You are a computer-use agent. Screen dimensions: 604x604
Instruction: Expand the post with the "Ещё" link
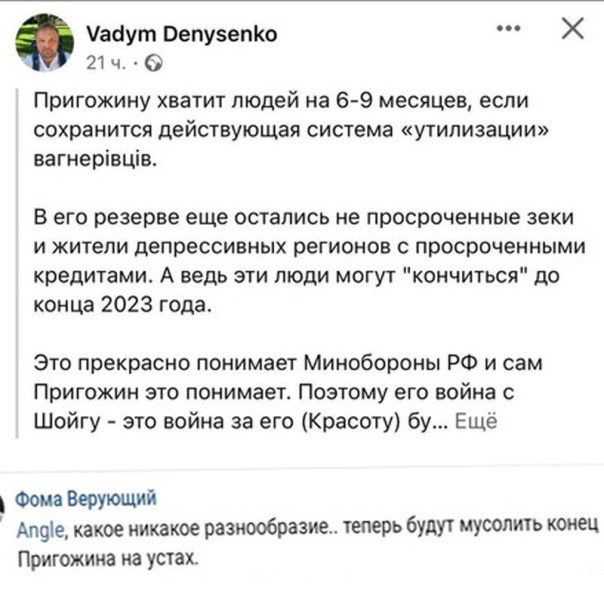pos(476,422)
